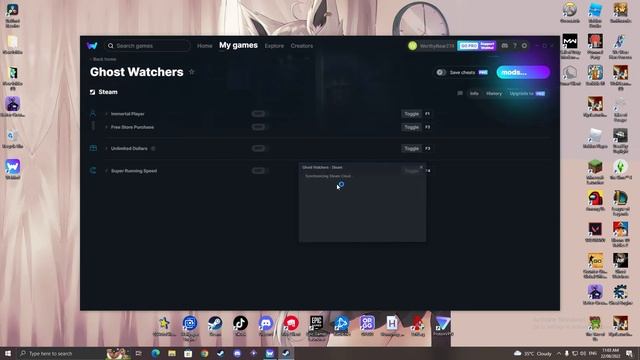This screenshot has height=360, width=640.
Task: Toggle the Free Store Purchase switch
Action: click(x=258, y=127)
